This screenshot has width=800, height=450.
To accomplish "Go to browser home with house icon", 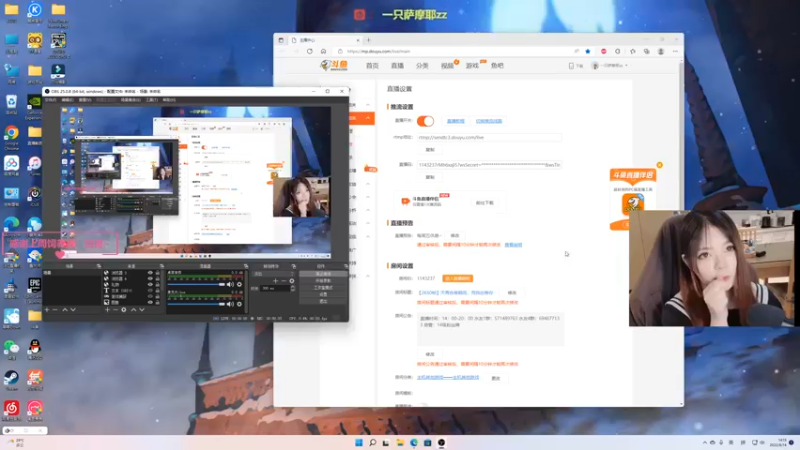I will [x=323, y=51].
